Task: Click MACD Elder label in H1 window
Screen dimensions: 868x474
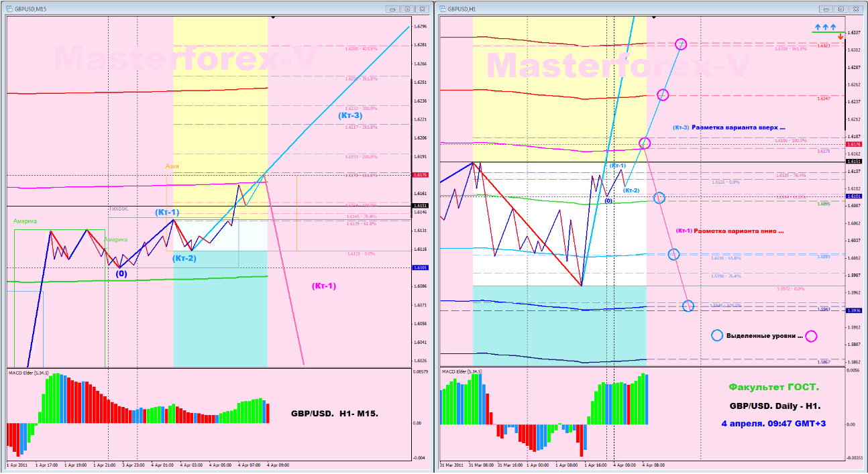Action: click(462, 371)
